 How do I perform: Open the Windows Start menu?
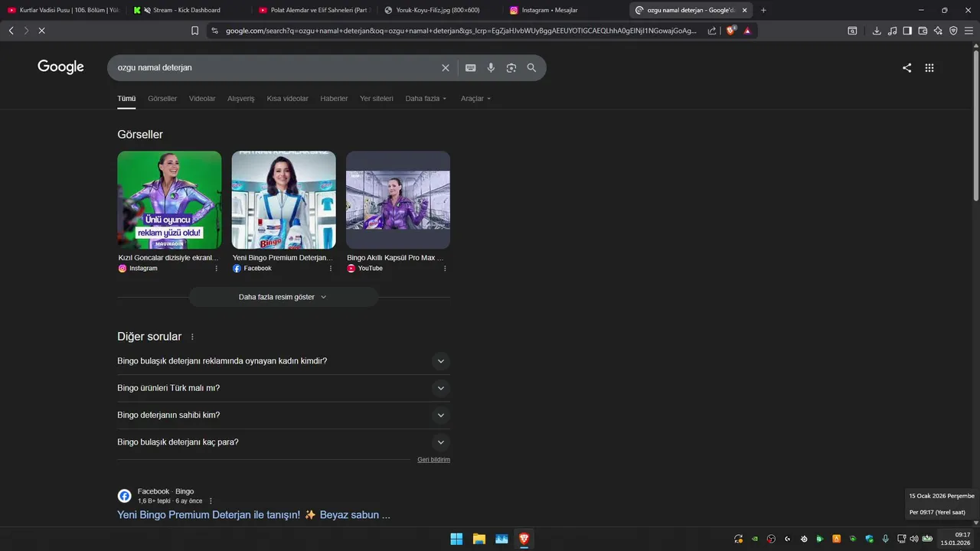click(456, 539)
